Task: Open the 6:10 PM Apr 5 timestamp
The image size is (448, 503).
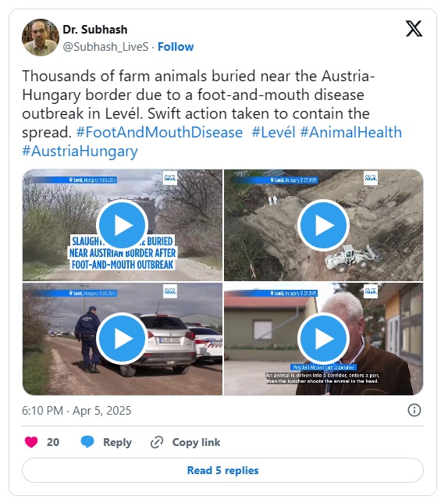Action: coord(76,411)
